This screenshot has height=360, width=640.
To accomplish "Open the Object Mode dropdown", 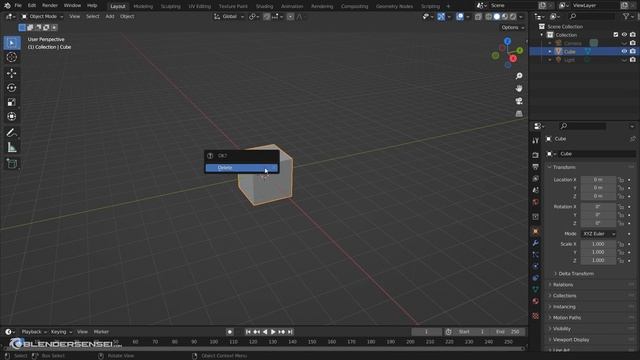I will tap(42, 17).
